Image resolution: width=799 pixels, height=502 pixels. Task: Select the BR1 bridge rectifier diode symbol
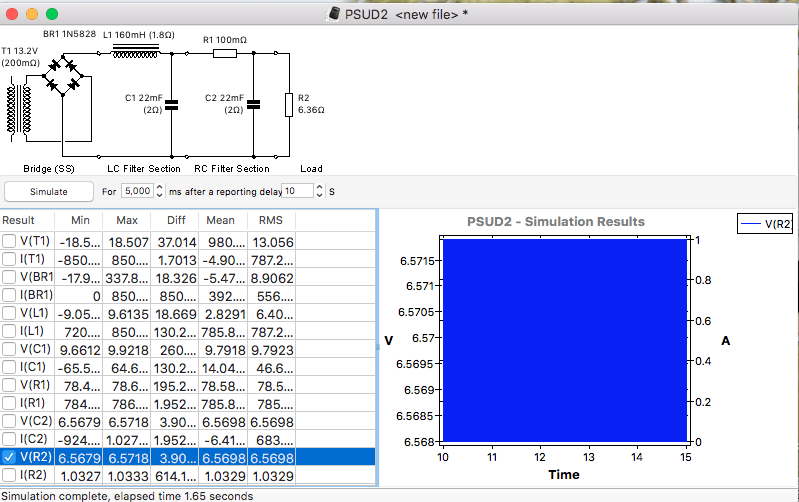coord(63,75)
